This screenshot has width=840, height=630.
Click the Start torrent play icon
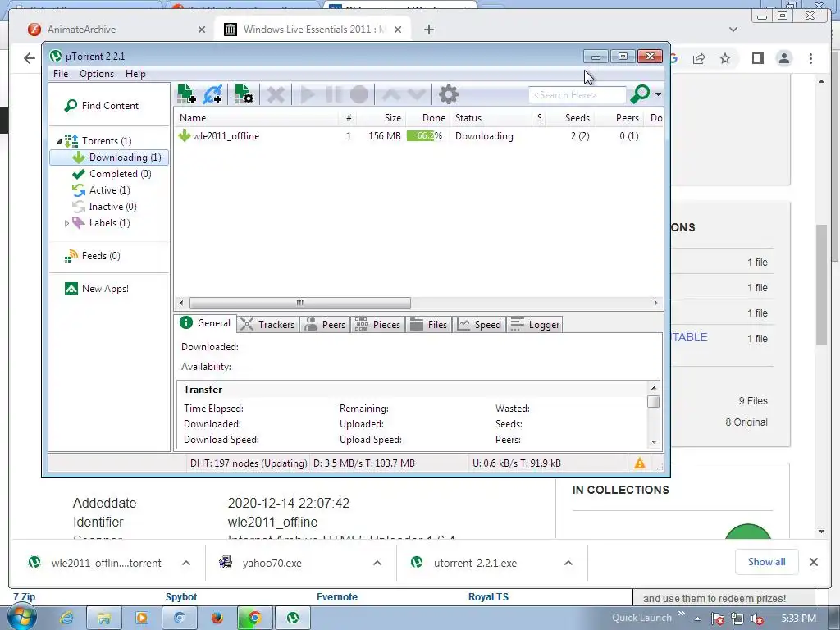(x=308, y=95)
